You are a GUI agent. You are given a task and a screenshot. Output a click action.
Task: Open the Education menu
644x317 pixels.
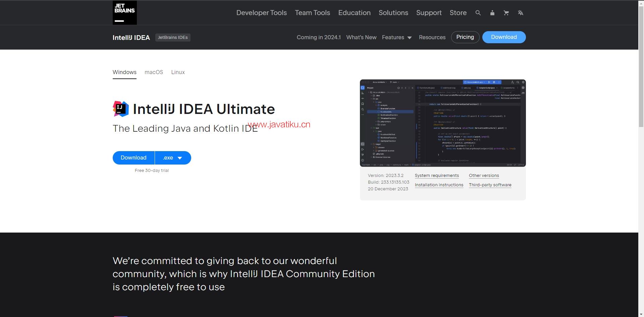pyautogui.click(x=354, y=13)
